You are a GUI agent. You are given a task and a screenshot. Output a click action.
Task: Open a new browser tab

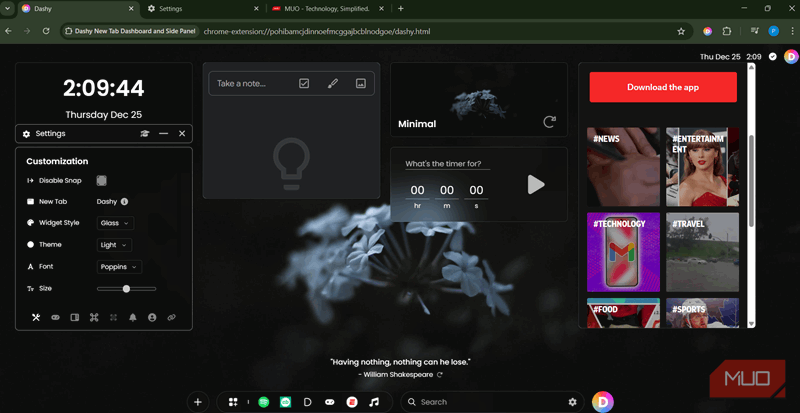[x=401, y=9]
